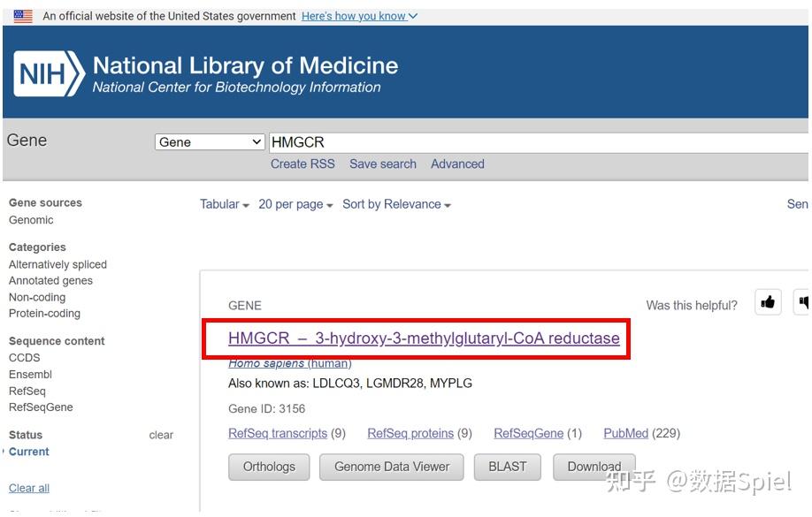Screen dimensions: 812x517
Task: Open the PubMed (229) link
Action: coord(641,433)
